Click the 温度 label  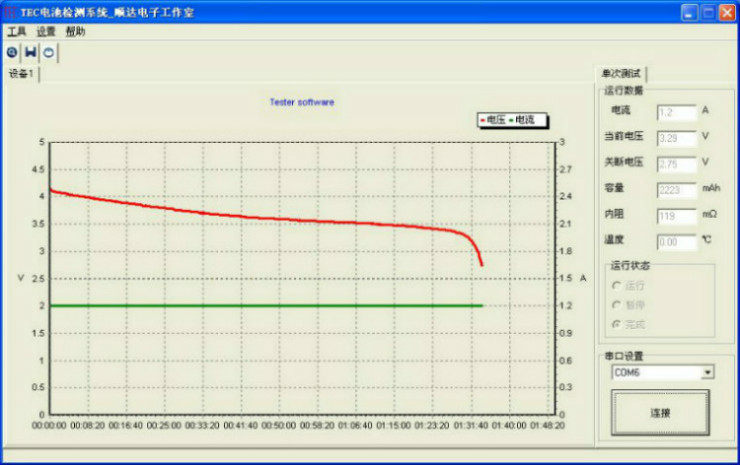click(x=614, y=240)
